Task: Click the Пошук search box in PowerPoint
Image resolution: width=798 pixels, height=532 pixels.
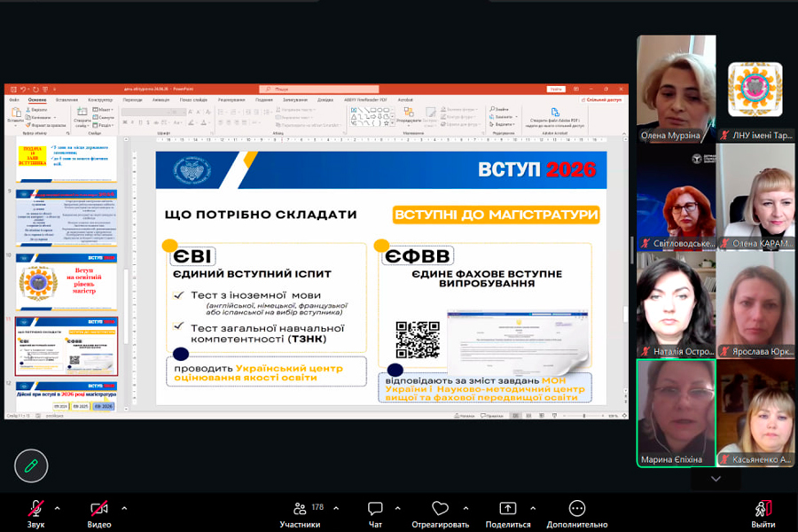Action: click(x=319, y=89)
